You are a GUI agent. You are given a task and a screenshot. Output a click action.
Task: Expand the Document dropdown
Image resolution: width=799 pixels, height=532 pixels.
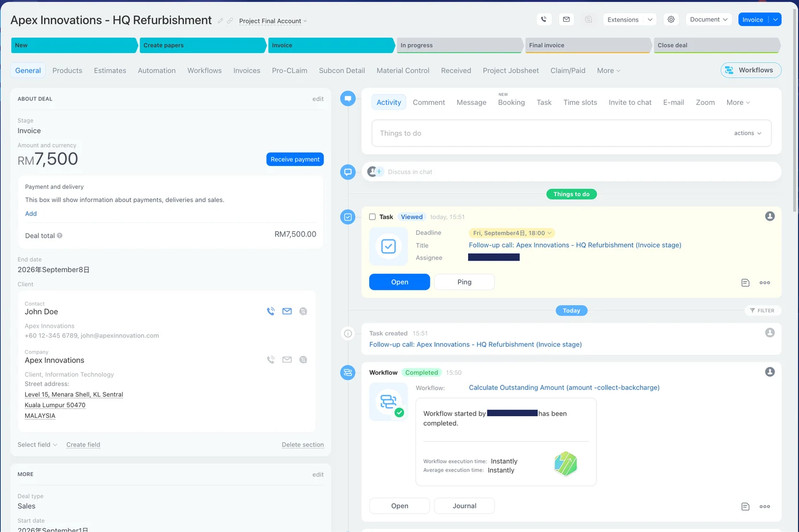[x=709, y=19]
